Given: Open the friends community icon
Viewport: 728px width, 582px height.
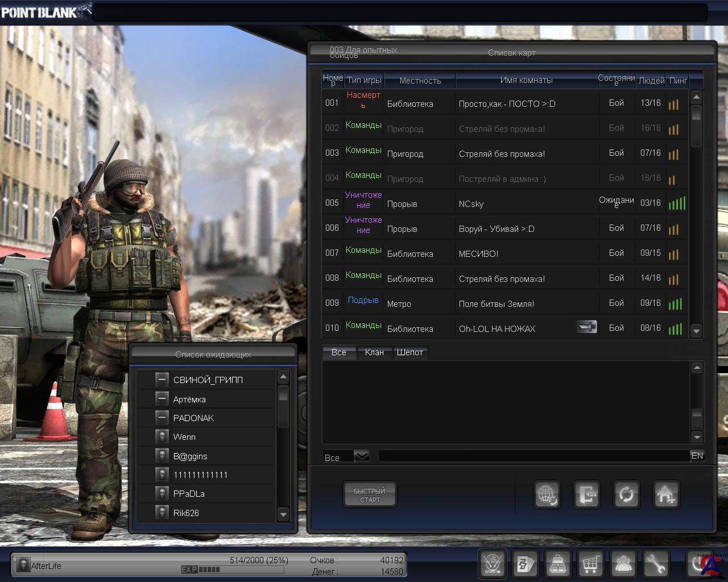Looking at the screenshot, I should [x=623, y=564].
